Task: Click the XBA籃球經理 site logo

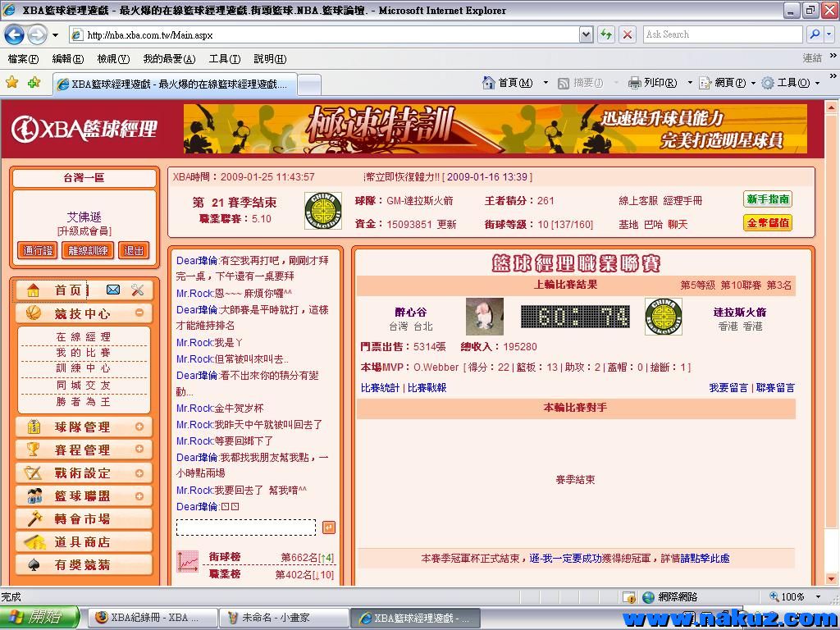Action: click(x=84, y=129)
